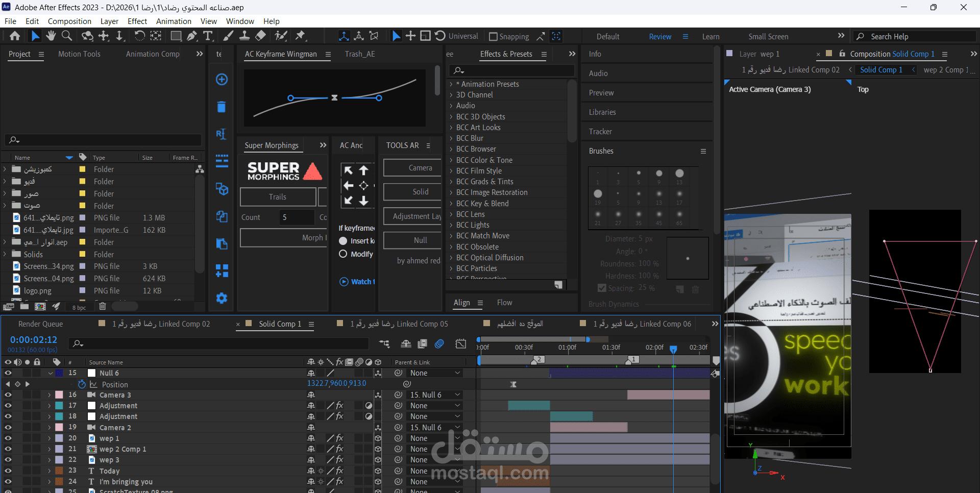Toggle the Motion Blur enable icon in timeline

click(439, 344)
